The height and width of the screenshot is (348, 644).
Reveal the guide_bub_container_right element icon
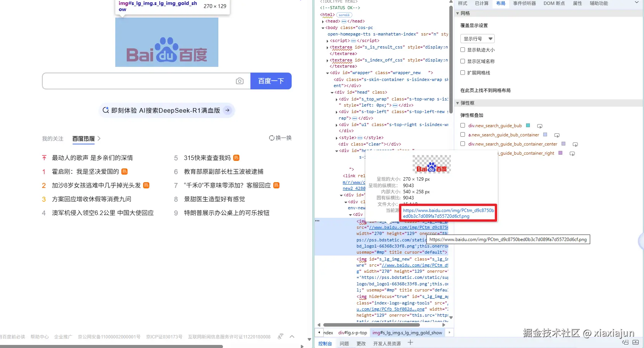pyautogui.click(x=572, y=154)
